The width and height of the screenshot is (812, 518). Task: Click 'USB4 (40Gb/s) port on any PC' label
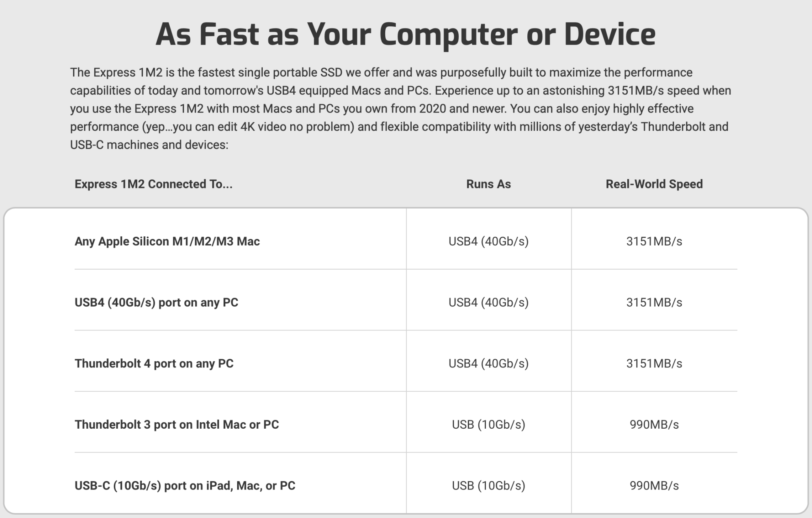tap(156, 302)
